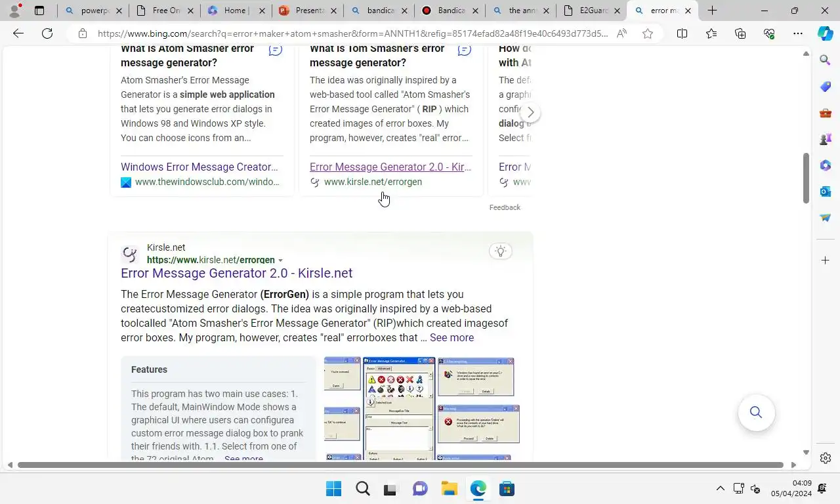Open the Copilot sidebar icon
The width and height of the screenshot is (840, 504).
[x=826, y=34]
